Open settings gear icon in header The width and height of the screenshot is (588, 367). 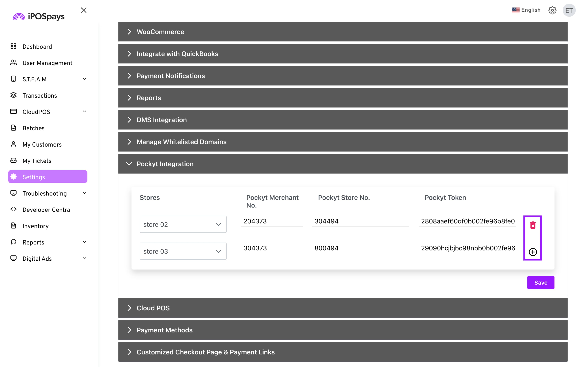point(552,10)
